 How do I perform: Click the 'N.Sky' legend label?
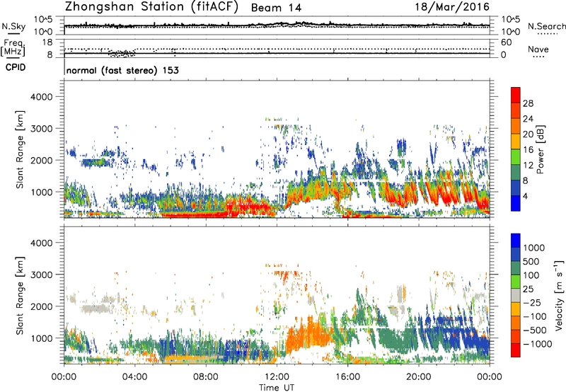pyautogui.click(x=13, y=26)
